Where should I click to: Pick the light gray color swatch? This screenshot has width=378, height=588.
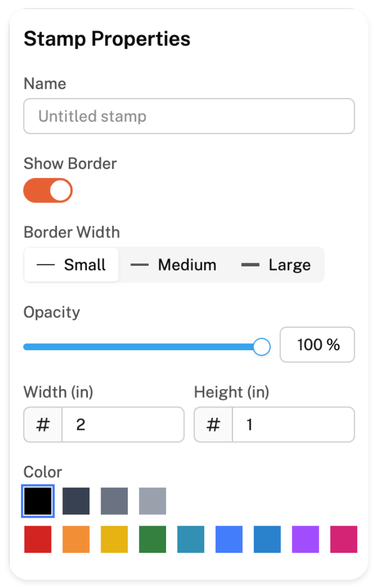pos(153,501)
